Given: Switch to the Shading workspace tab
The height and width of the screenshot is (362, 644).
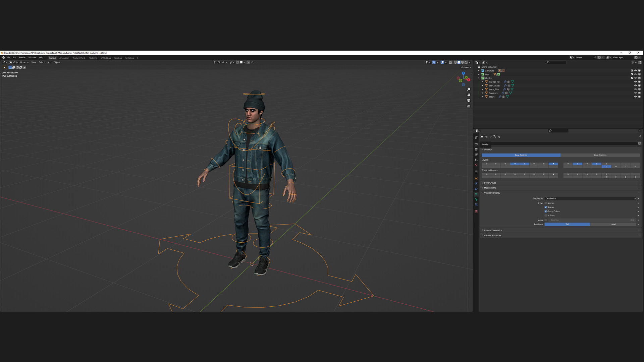Looking at the screenshot, I should (118, 58).
